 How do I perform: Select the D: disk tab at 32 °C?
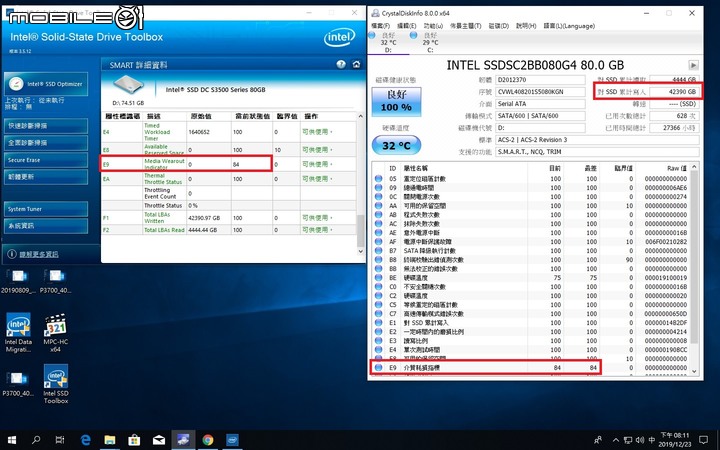click(388, 42)
